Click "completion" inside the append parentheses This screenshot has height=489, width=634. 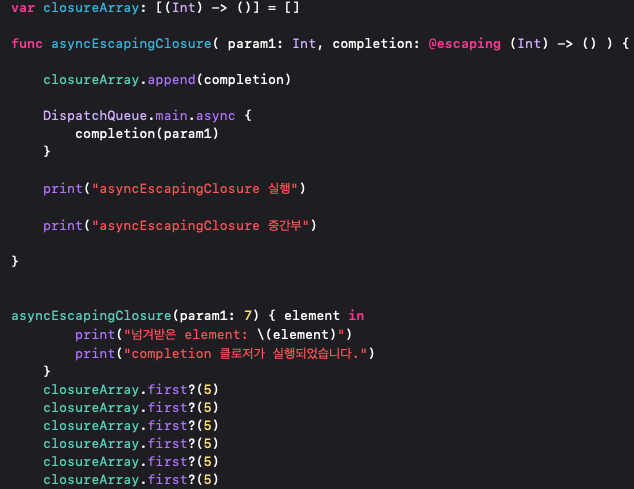(x=244, y=80)
